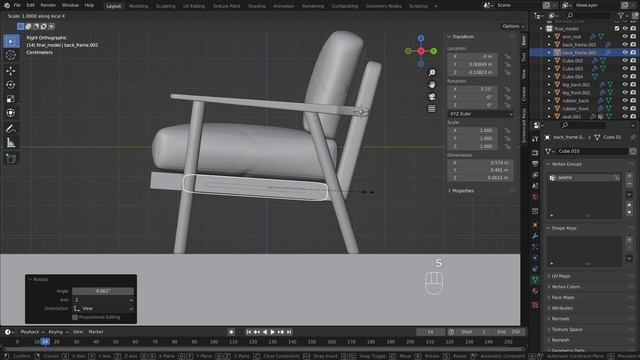This screenshot has height=360, width=640.
Task: Click the current frame marker 14
Action: [45, 342]
